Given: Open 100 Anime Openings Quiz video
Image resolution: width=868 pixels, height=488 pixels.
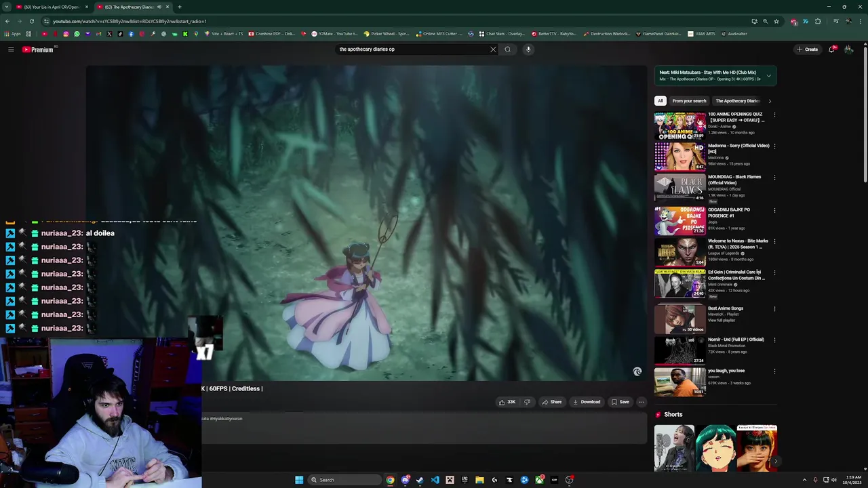Looking at the screenshot, I should coord(715,125).
